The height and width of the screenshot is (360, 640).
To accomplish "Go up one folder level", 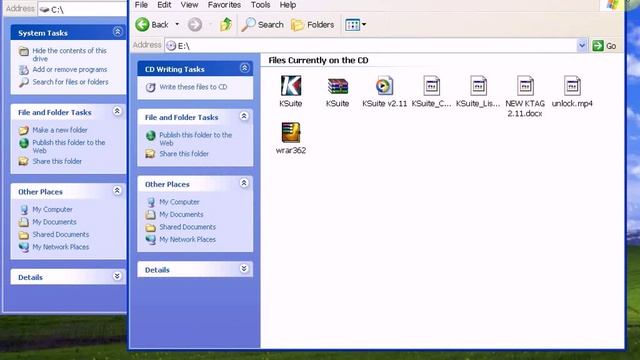I will click(226, 24).
